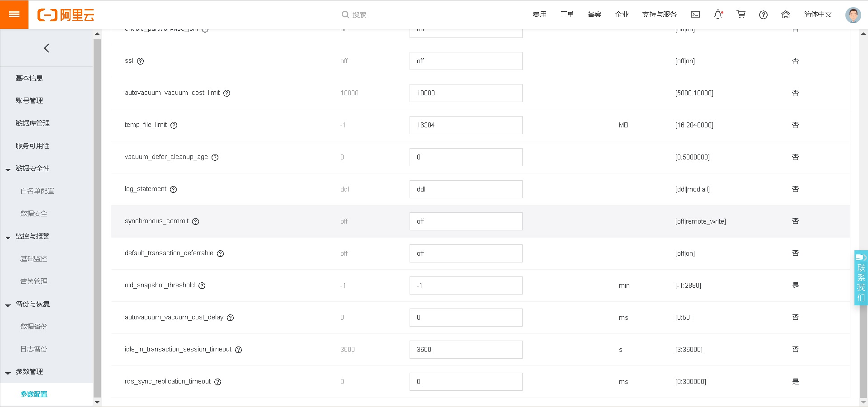Open 账号管理 in the sidebar

coord(29,101)
